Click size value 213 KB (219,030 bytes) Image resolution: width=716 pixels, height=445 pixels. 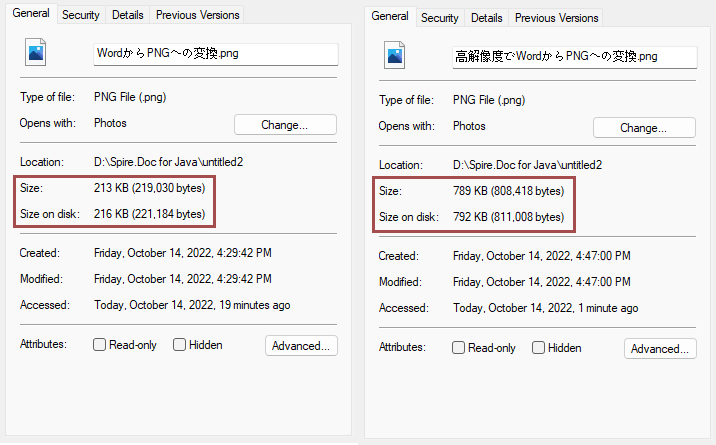coord(149,188)
